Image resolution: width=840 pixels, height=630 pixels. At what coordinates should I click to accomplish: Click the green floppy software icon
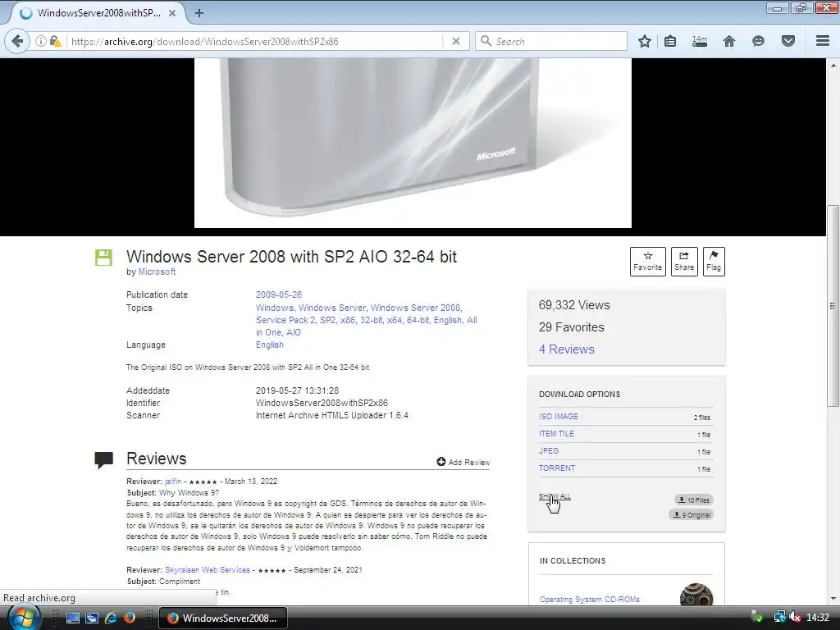103,258
